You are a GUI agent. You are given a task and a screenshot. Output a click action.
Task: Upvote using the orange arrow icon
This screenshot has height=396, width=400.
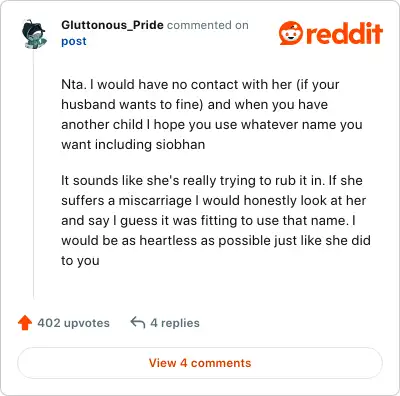click(25, 323)
